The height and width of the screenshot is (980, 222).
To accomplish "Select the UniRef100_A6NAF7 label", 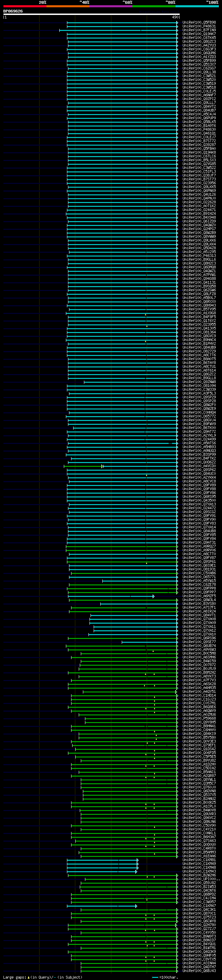I will click(199, 95).
